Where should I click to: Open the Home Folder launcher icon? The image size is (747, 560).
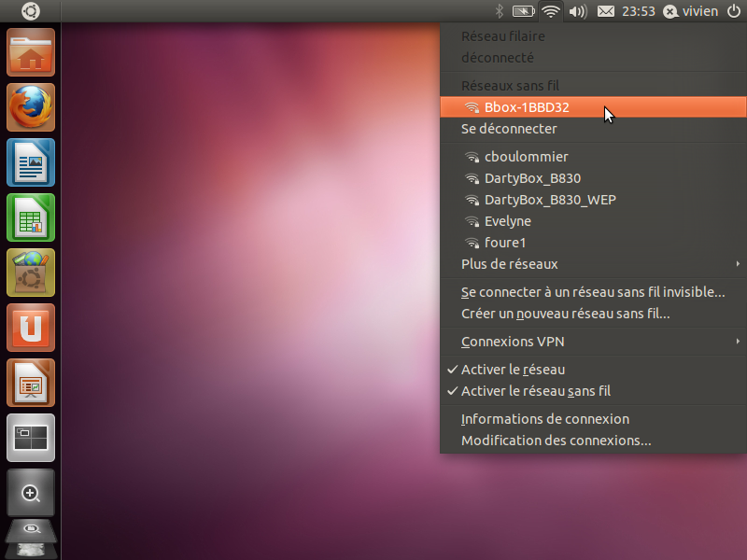tap(31, 52)
